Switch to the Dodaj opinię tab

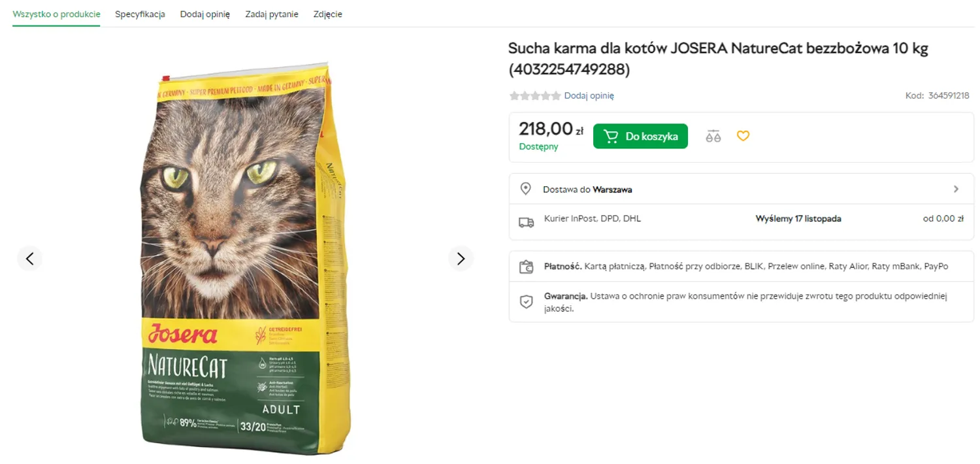(x=205, y=14)
